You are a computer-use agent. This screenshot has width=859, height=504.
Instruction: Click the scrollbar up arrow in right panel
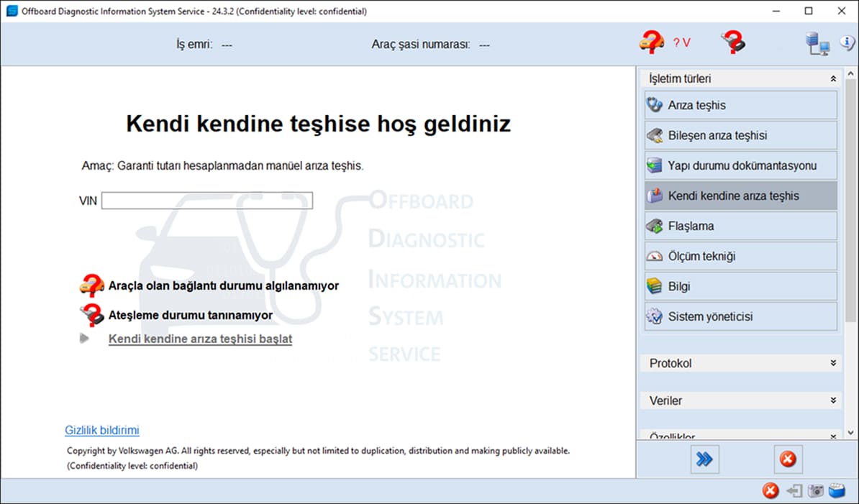tap(850, 73)
